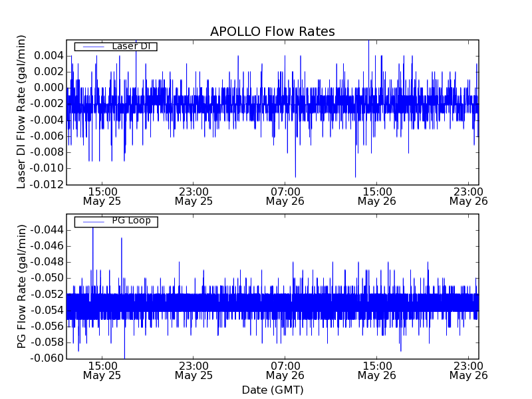
Task: Click the blue line sample in PG Loop legend
Action: (91, 221)
